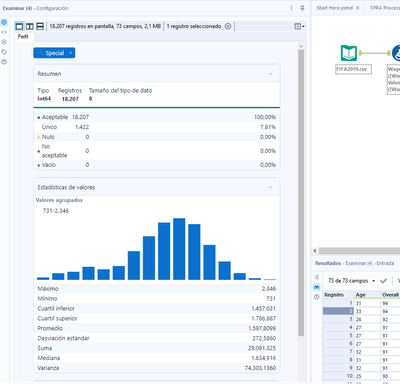The width and height of the screenshot is (400, 384).
Task: Click the Mínimo value 731
Action: (271, 299)
